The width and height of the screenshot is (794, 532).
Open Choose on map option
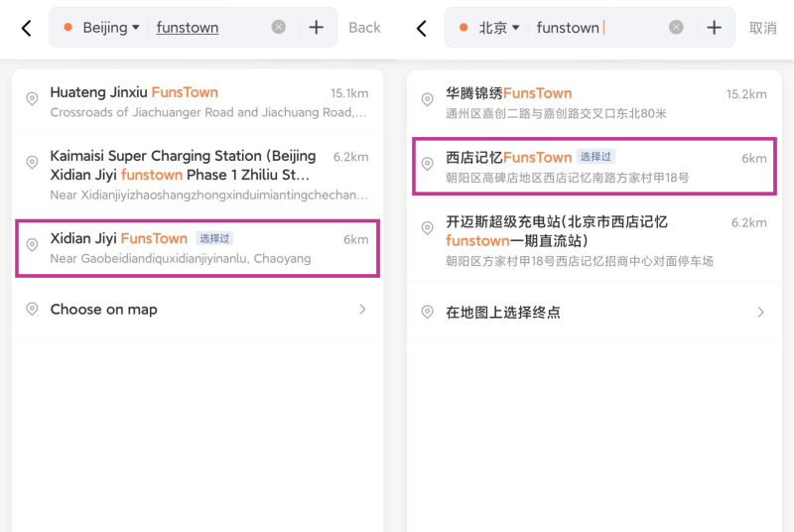pos(198,310)
